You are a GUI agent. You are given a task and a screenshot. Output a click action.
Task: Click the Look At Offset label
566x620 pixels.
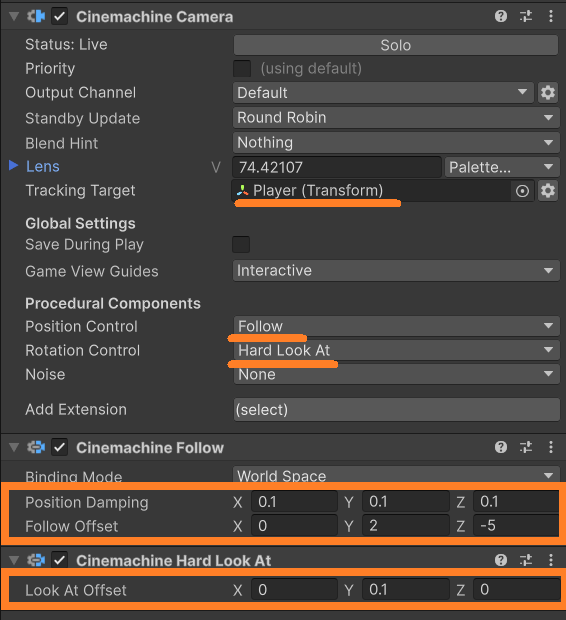(76, 590)
